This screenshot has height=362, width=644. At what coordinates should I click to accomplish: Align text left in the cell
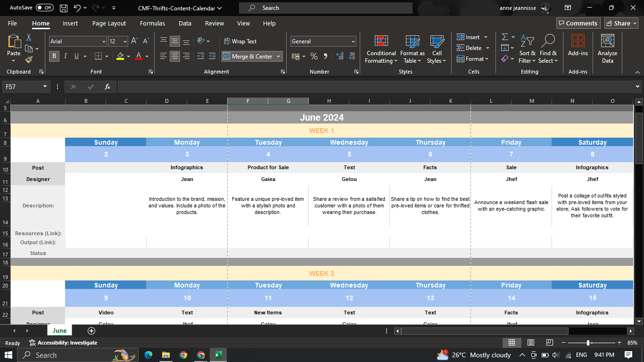pos(164,56)
